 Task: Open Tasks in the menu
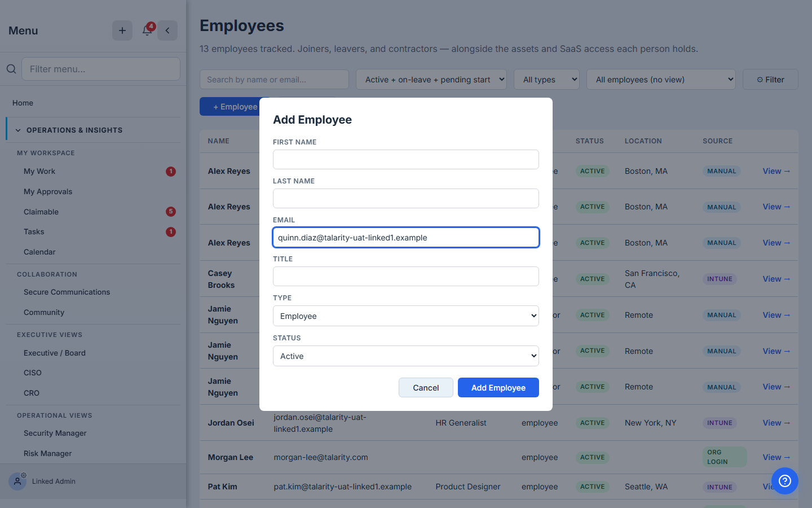(34, 232)
